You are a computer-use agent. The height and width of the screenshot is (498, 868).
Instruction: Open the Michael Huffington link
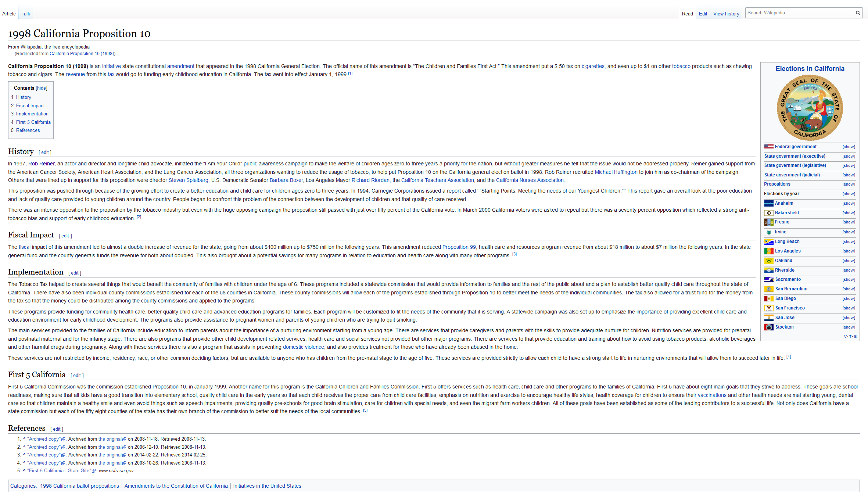pos(616,172)
